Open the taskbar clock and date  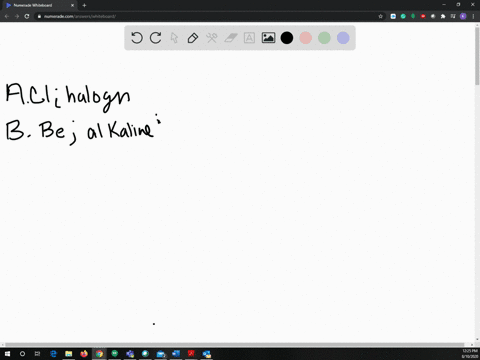point(469,354)
